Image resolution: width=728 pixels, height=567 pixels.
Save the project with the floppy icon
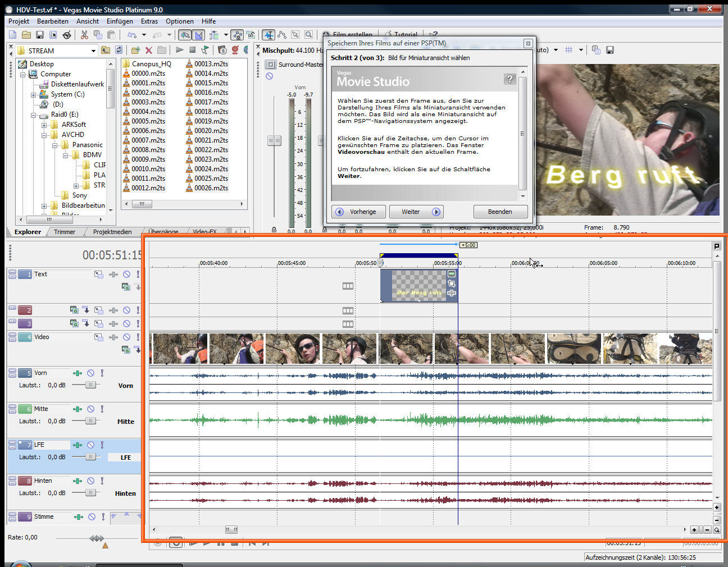pyautogui.click(x=39, y=35)
